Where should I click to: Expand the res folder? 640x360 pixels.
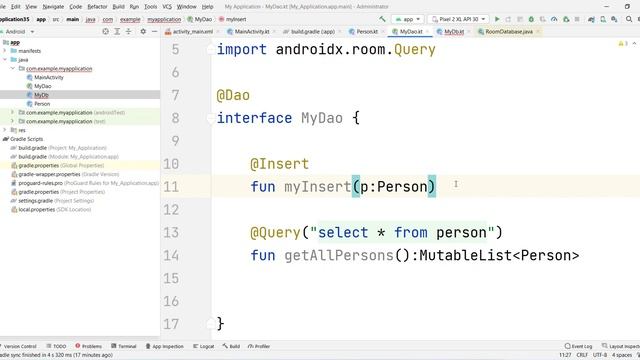(x=5, y=130)
